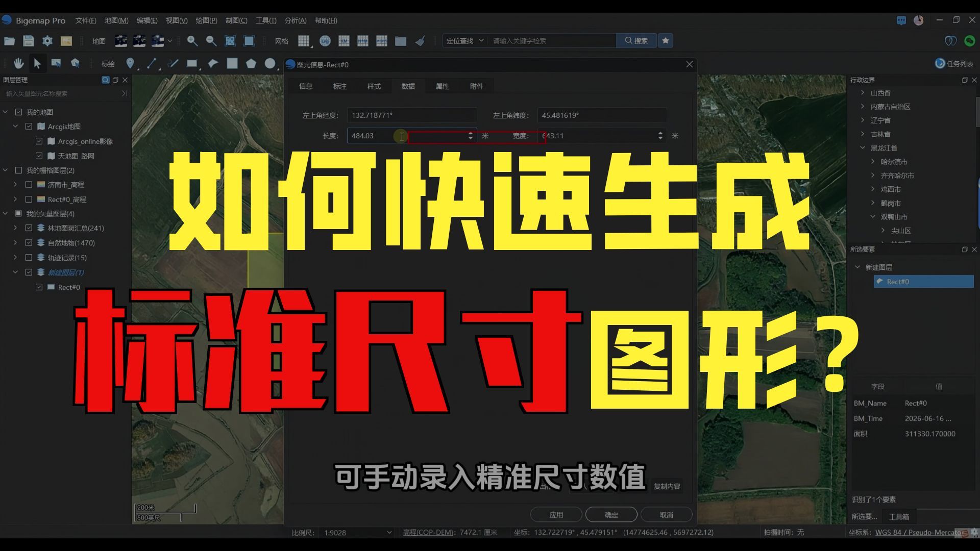Open the 定位查找 dropdown
The image size is (980, 551).
coord(465,41)
